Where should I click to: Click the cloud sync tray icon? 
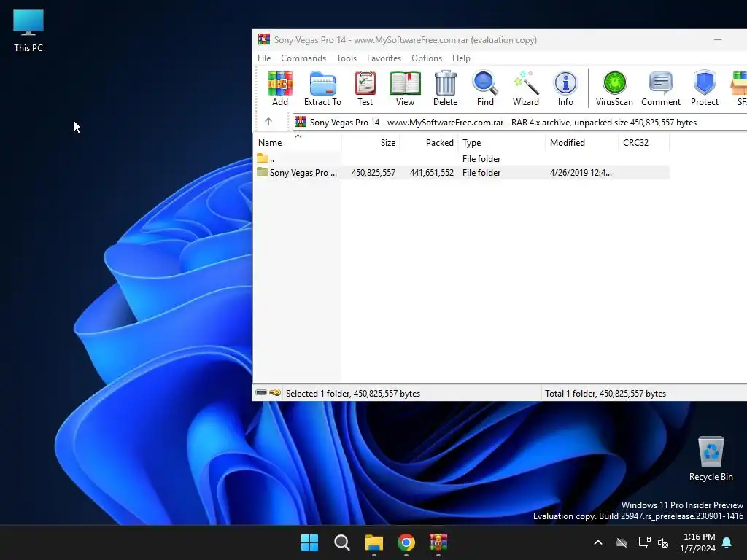622,542
